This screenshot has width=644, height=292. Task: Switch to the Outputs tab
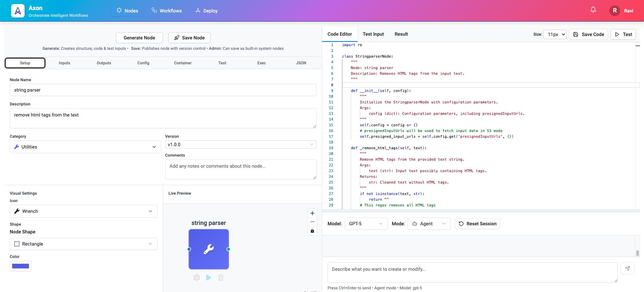pos(104,63)
